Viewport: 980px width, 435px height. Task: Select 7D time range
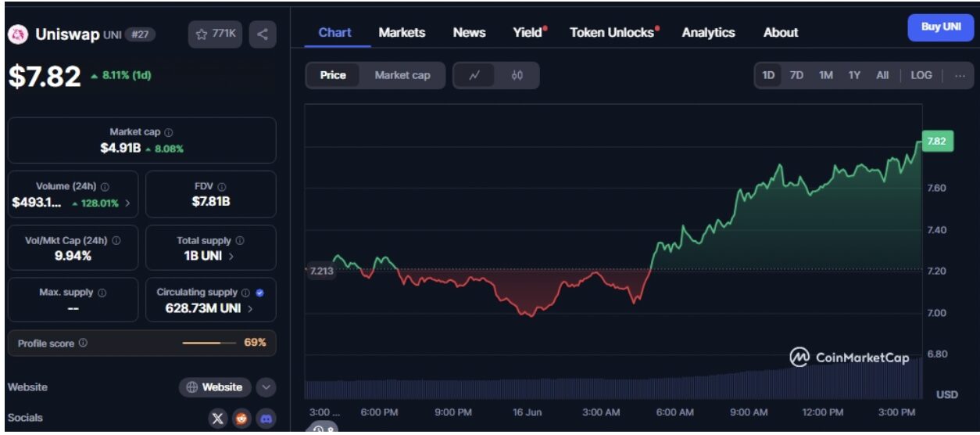pyautogui.click(x=796, y=75)
